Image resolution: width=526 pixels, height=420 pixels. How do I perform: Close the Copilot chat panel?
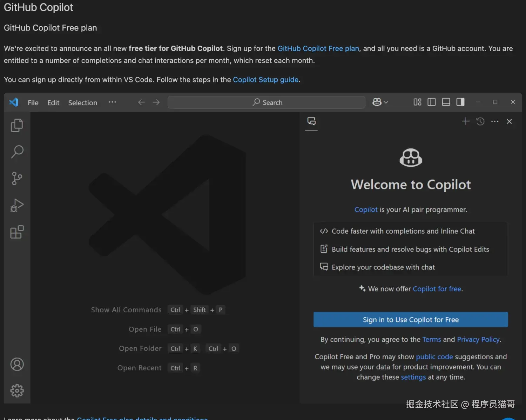click(509, 121)
